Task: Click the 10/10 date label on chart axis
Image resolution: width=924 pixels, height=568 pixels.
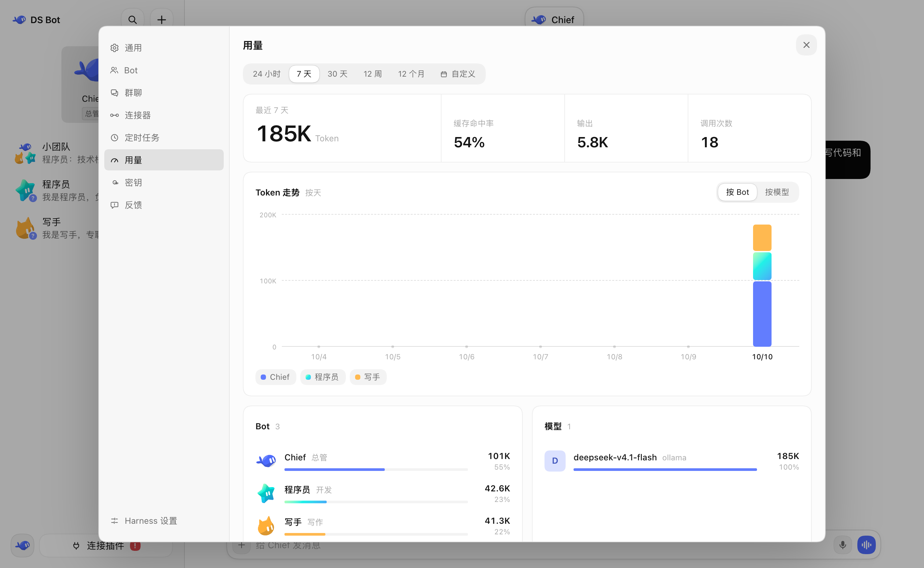Action: click(762, 357)
